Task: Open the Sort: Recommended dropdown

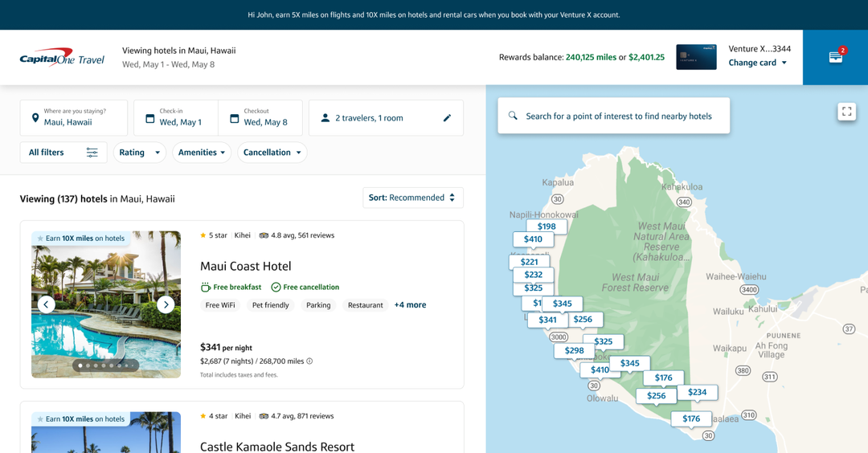Action: [x=412, y=198]
